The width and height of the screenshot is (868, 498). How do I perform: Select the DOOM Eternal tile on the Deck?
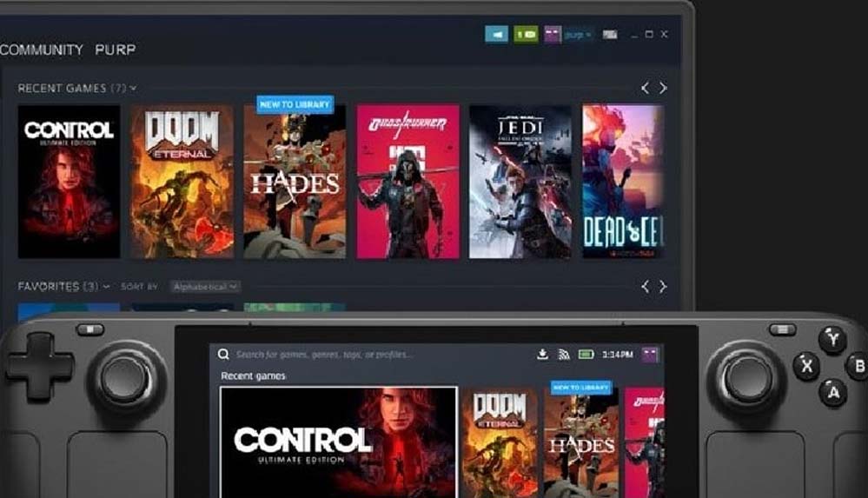coord(500,442)
